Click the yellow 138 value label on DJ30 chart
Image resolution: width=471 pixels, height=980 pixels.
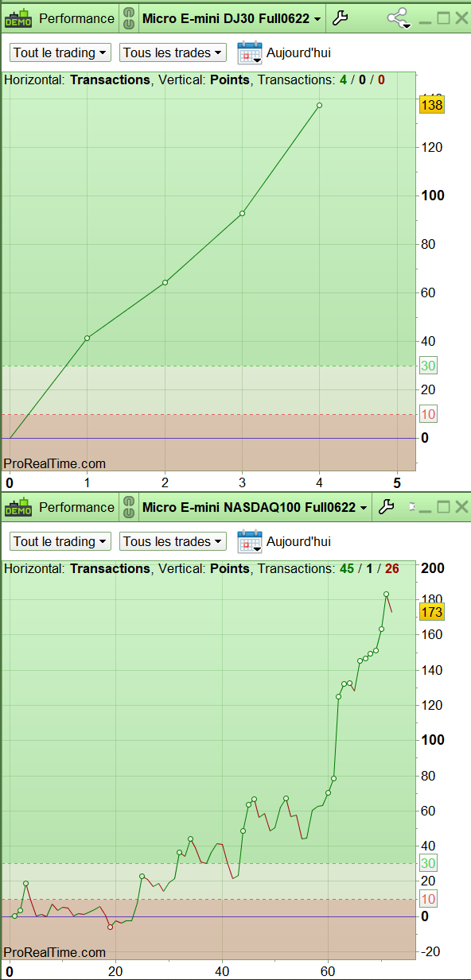point(432,105)
